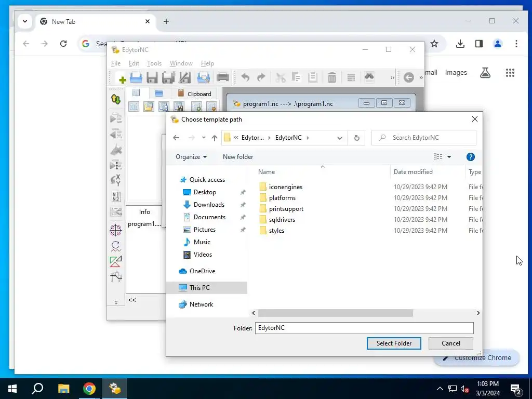Go back in the file dialog
Image resolution: width=532 pixels, height=399 pixels.
(x=176, y=138)
